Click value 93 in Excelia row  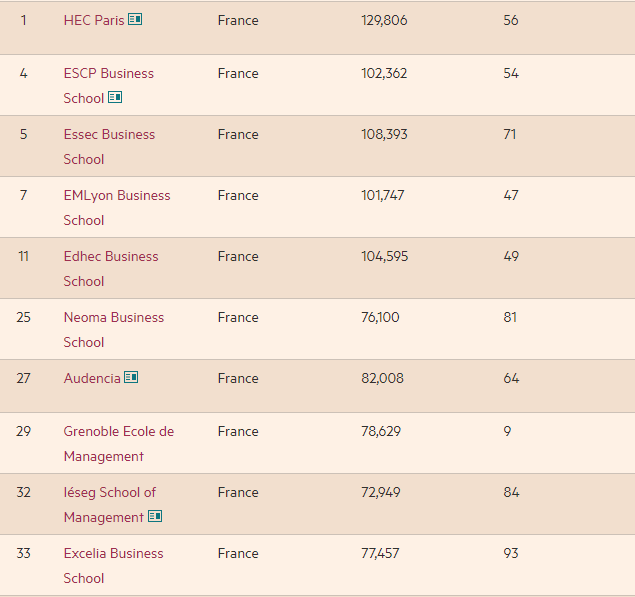pos(511,553)
